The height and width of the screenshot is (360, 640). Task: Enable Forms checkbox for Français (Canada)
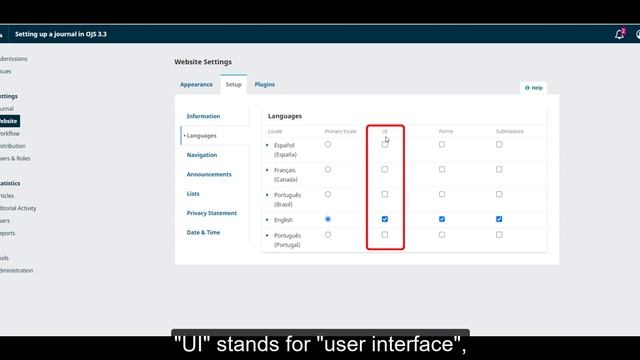click(442, 169)
